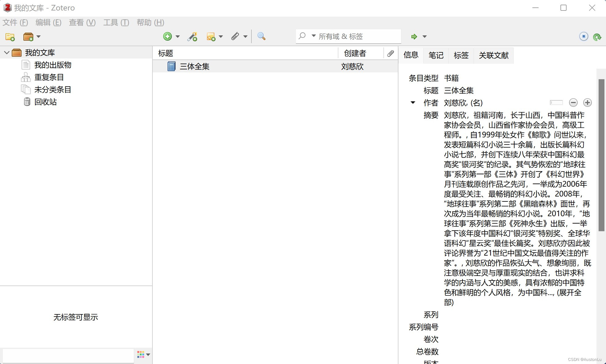This screenshot has height=364, width=606.
Task: Click the author name 刘慈欣 field
Action: point(455,103)
